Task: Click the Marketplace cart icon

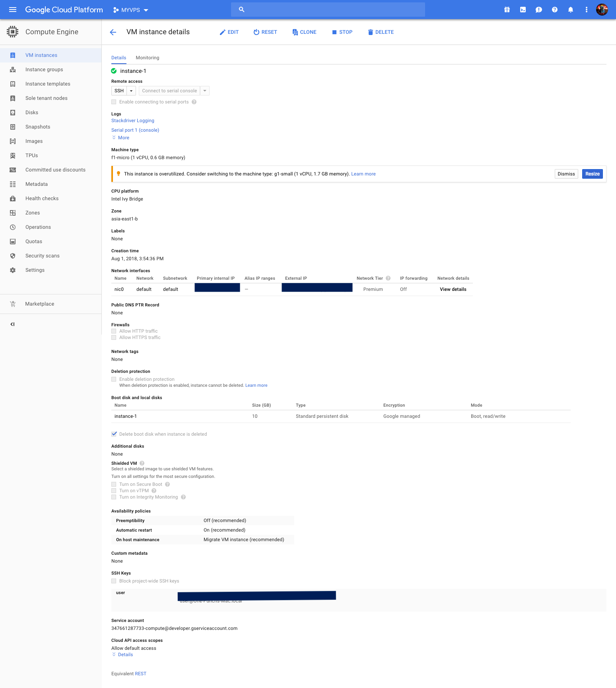Action: click(x=13, y=304)
